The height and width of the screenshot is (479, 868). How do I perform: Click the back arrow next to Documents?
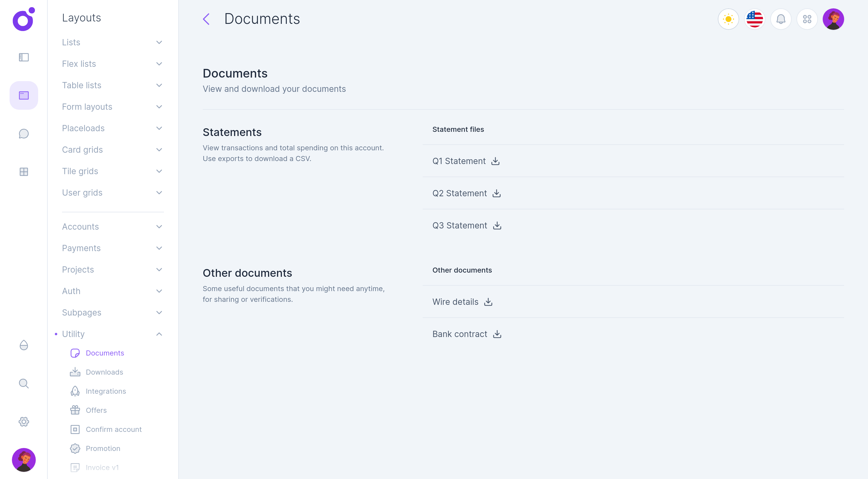click(x=206, y=19)
